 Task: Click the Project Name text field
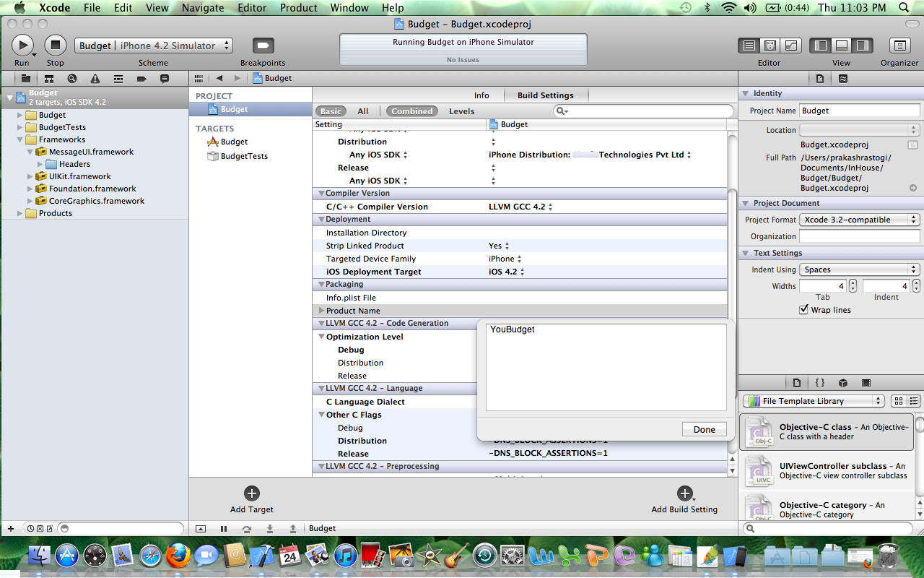pos(860,111)
